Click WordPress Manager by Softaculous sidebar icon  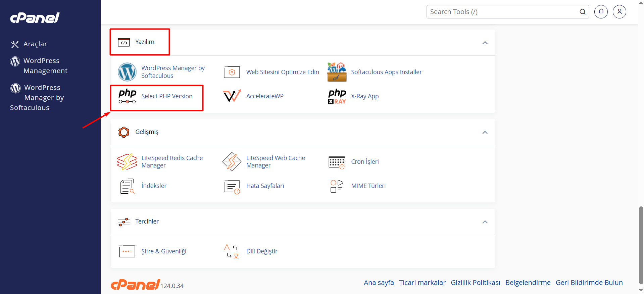click(x=15, y=88)
